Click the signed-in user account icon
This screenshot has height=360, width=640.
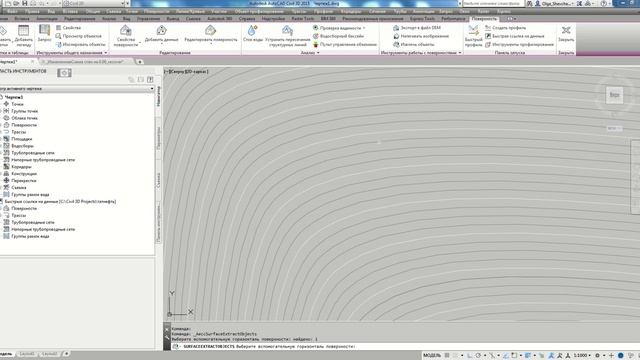(x=538, y=3)
